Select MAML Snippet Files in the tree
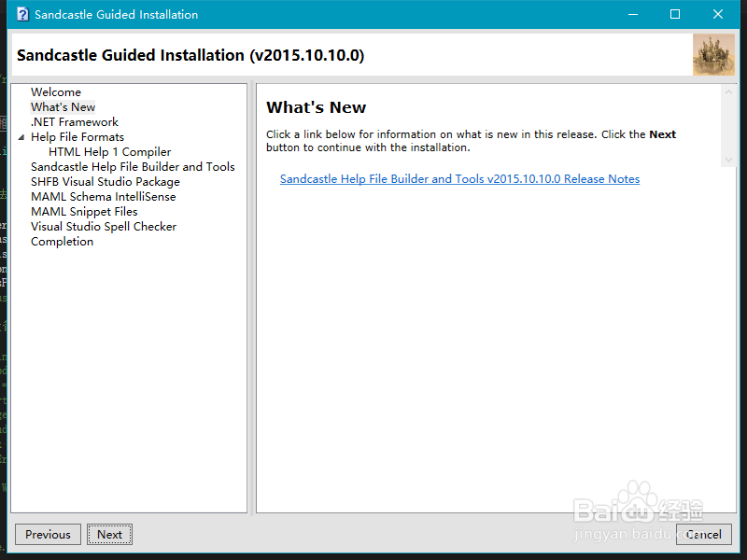This screenshot has width=747, height=560. click(x=84, y=212)
